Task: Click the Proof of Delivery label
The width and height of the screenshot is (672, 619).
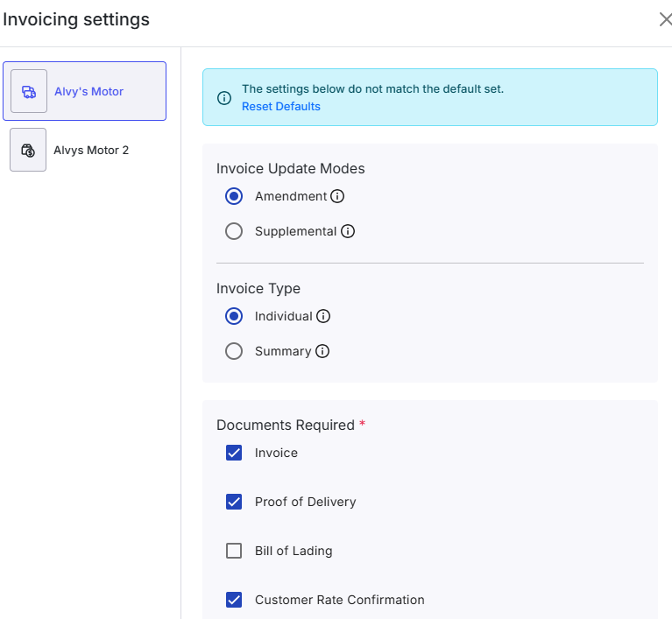Action: [306, 502]
